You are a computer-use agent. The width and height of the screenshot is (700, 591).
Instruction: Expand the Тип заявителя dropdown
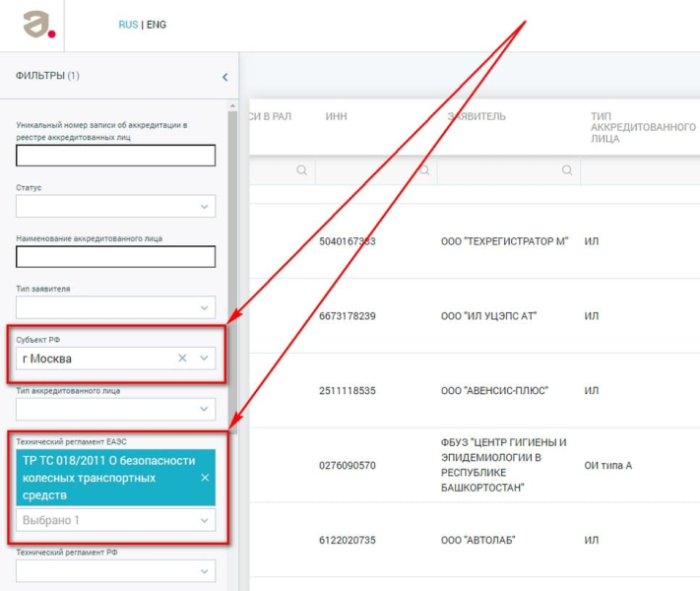pos(204,308)
